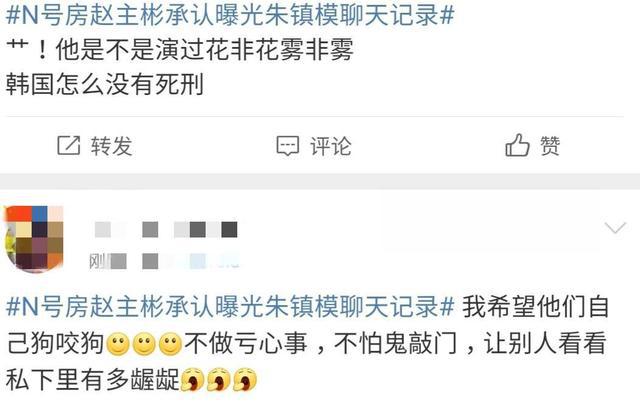Tap the comment speech bubble icon
This screenshot has height=408, width=640.
(x=288, y=146)
